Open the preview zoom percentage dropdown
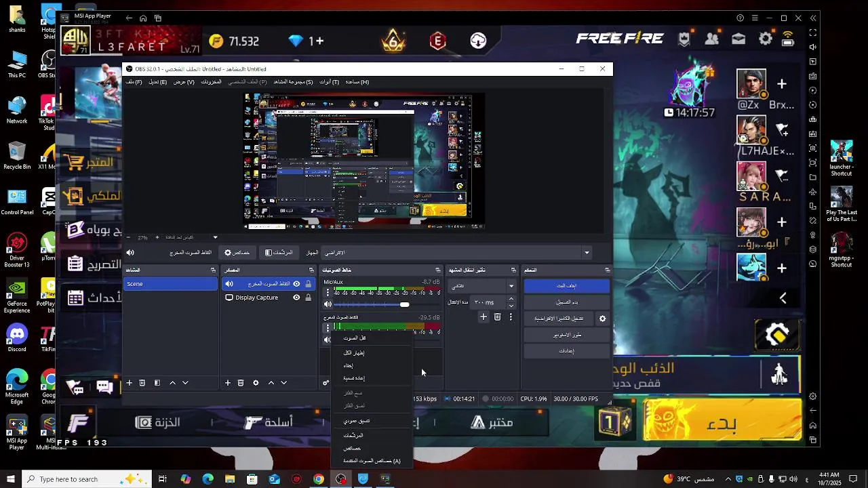 click(x=216, y=237)
